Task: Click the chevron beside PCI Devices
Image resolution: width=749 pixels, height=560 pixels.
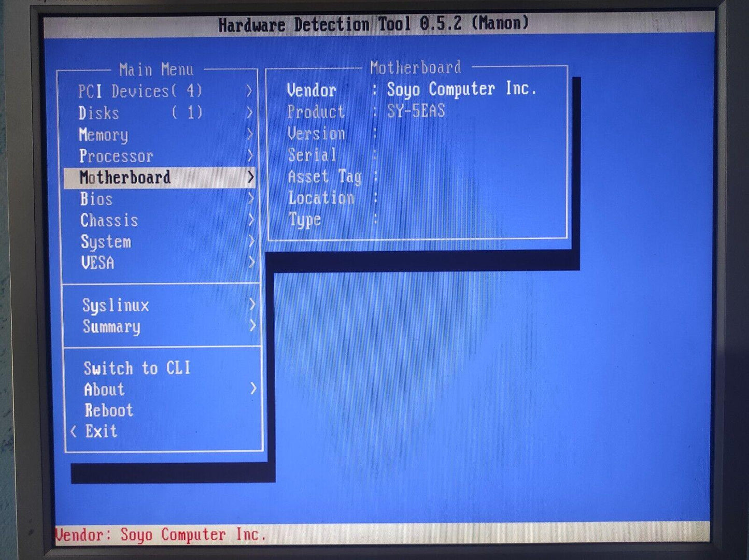Action: (x=249, y=91)
